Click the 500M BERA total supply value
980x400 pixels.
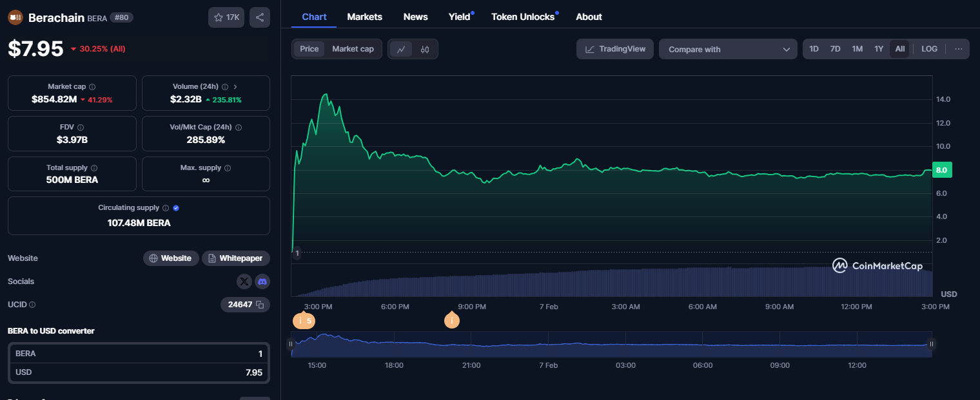pos(72,180)
